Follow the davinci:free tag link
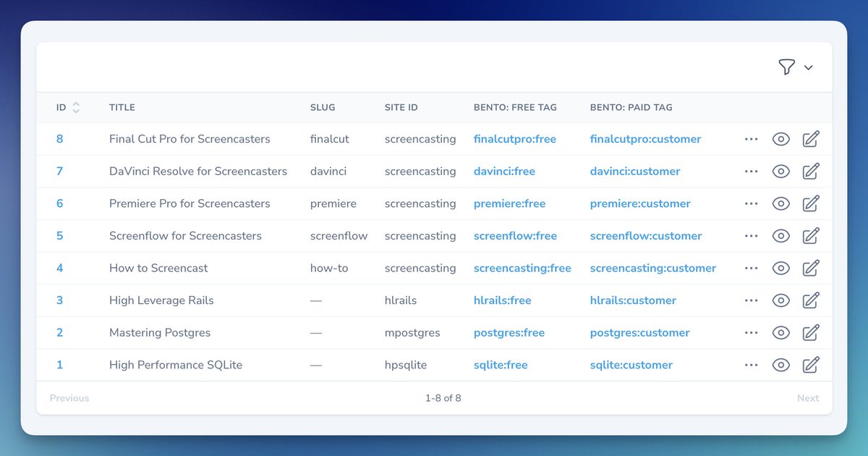Image resolution: width=868 pixels, height=456 pixels. coord(505,172)
